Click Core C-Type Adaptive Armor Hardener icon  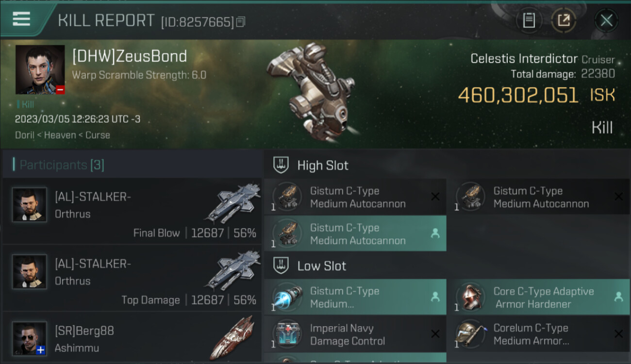[471, 297]
